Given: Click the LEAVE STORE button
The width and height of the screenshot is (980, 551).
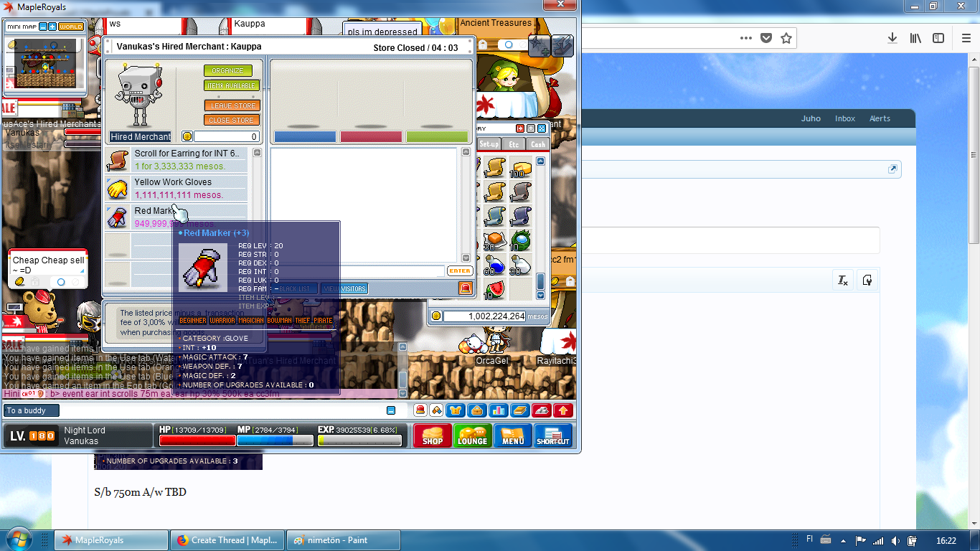Looking at the screenshot, I should click(232, 105).
